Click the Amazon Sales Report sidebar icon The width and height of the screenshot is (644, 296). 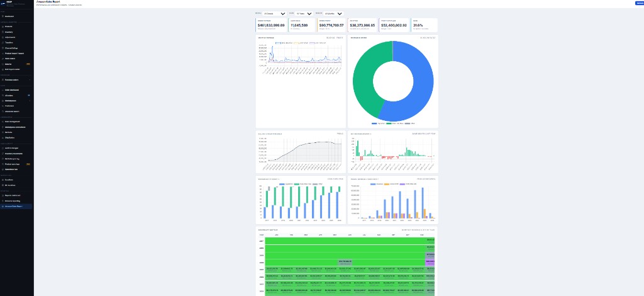coord(3,206)
